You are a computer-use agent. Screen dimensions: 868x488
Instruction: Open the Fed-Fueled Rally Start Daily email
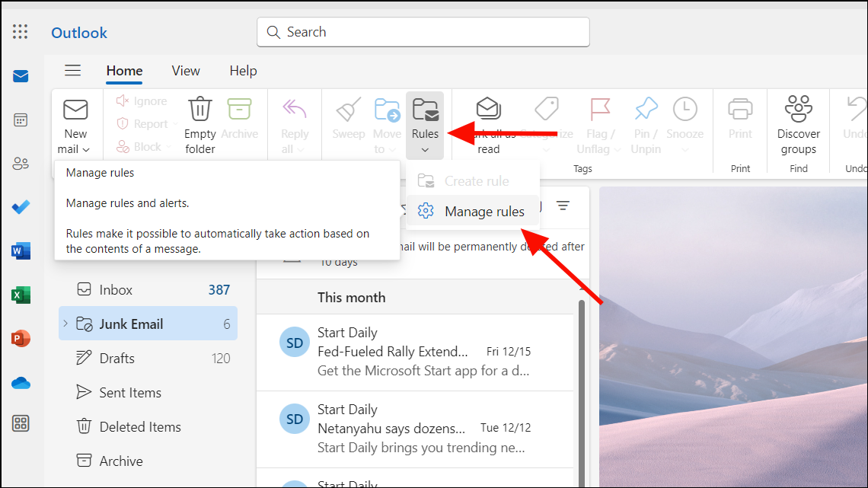tap(415, 352)
